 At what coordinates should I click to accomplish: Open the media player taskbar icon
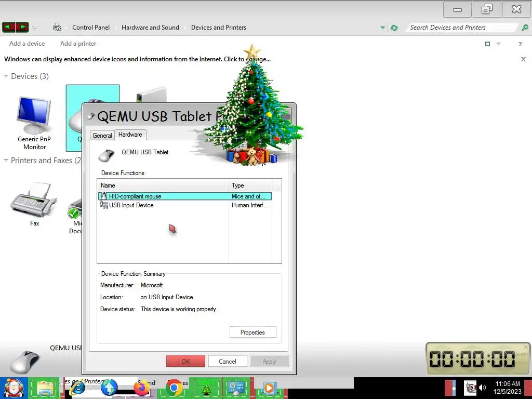[269, 388]
